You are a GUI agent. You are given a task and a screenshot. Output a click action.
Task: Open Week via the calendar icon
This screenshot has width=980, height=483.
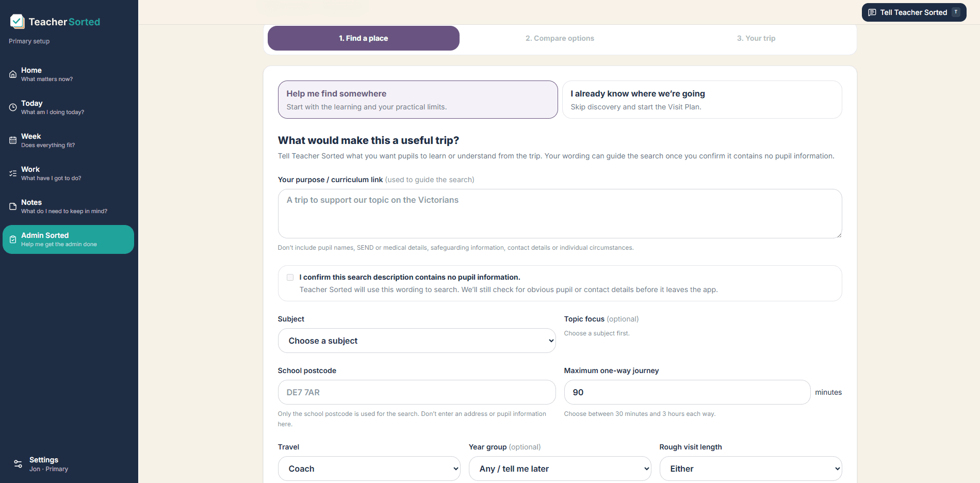[x=13, y=140]
